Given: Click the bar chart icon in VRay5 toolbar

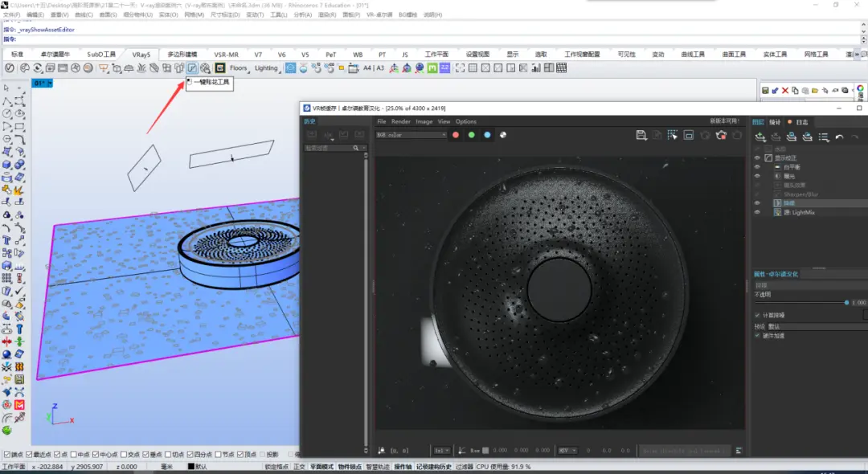Looking at the screenshot, I should (x=536, y=68).
